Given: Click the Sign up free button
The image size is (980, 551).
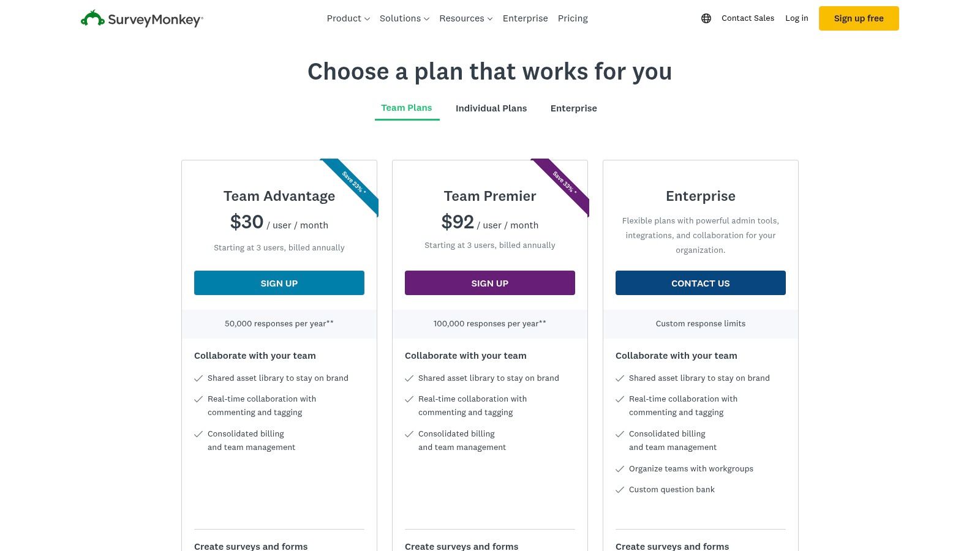Looking at the screenshot, I should [859, 18].
